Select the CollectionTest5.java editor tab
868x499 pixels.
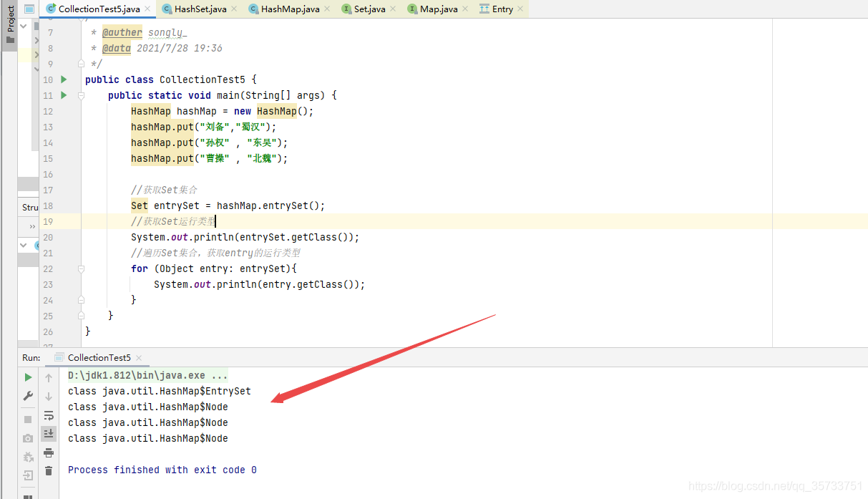click(x=99, y=9)
